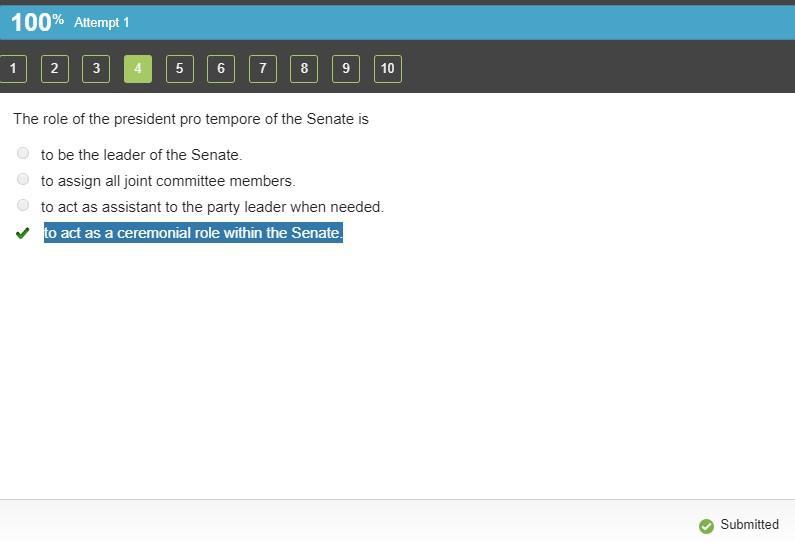
Task: Go to question 1
Action: click(12, 68)
